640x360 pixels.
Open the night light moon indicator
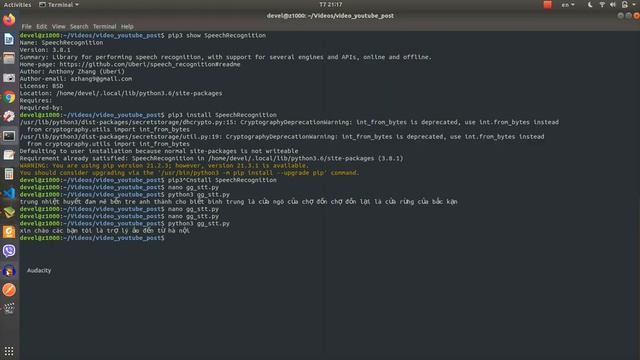(590, 4)
